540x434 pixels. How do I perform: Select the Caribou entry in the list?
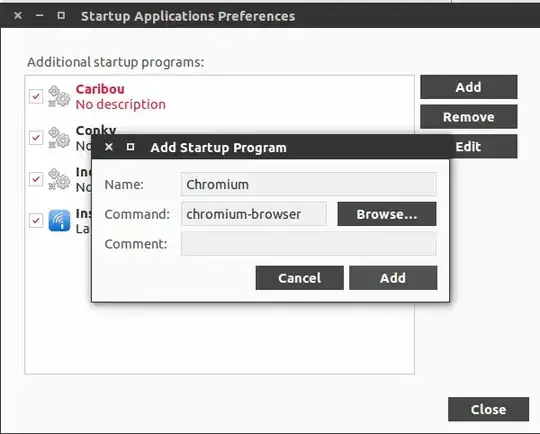tap(220, 96)
